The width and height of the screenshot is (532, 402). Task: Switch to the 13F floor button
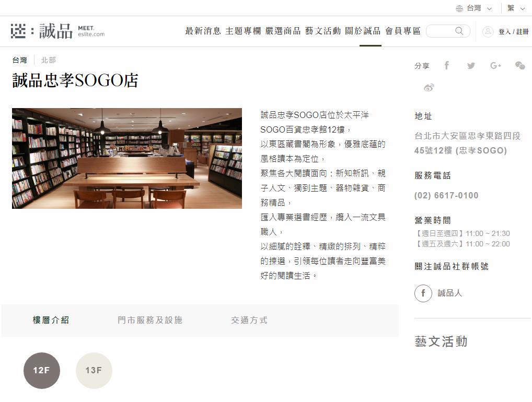[94, 371]
